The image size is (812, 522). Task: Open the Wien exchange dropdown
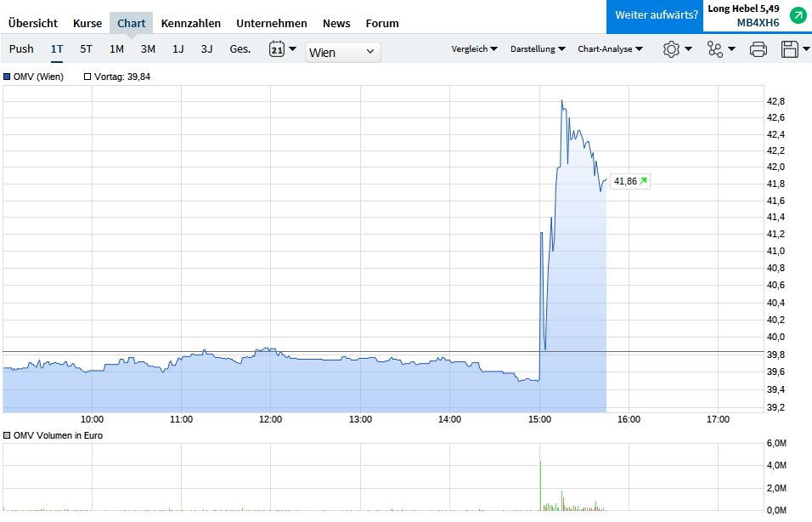342,53
